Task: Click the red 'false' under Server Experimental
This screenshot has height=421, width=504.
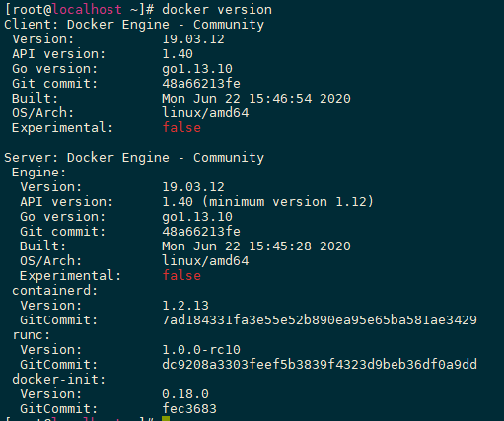Action: coord(181,275)
